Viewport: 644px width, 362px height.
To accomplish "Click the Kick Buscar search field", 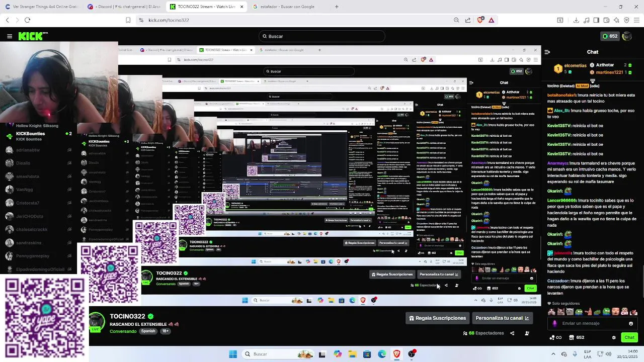I will [322, 36].
